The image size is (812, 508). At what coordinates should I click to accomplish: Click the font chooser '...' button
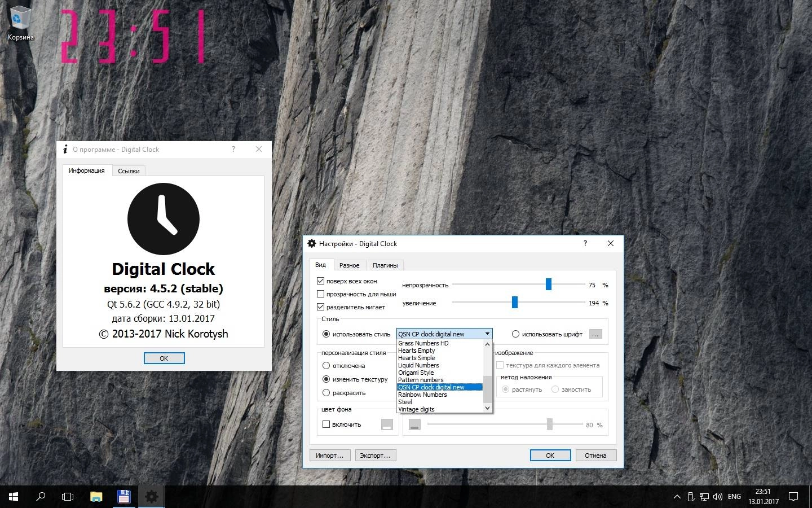[595, 334]
